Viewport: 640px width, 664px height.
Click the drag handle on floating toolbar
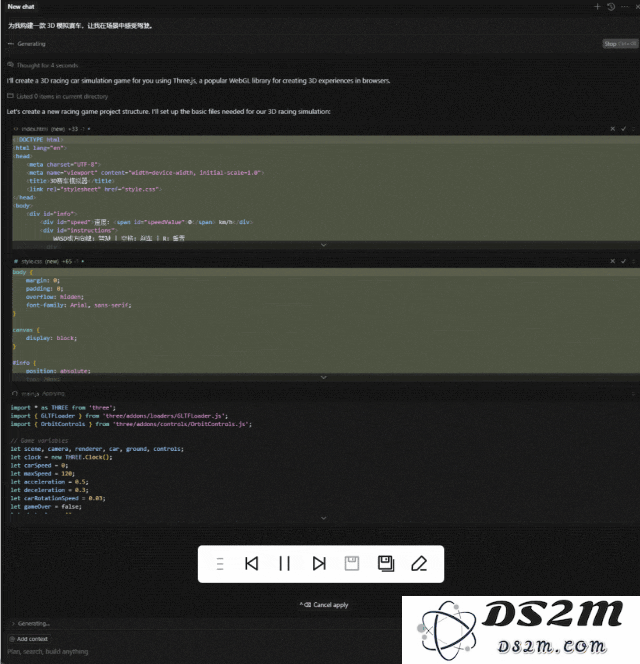[219, 564]
